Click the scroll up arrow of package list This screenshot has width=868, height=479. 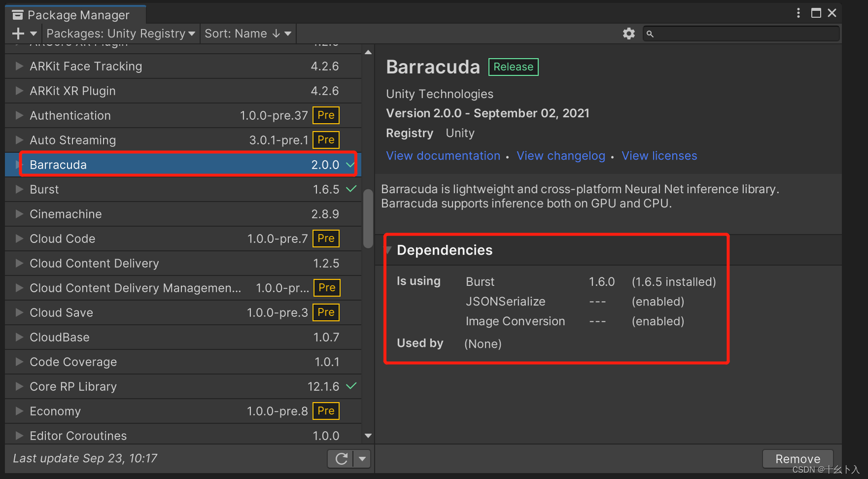(x=368, y=52)
